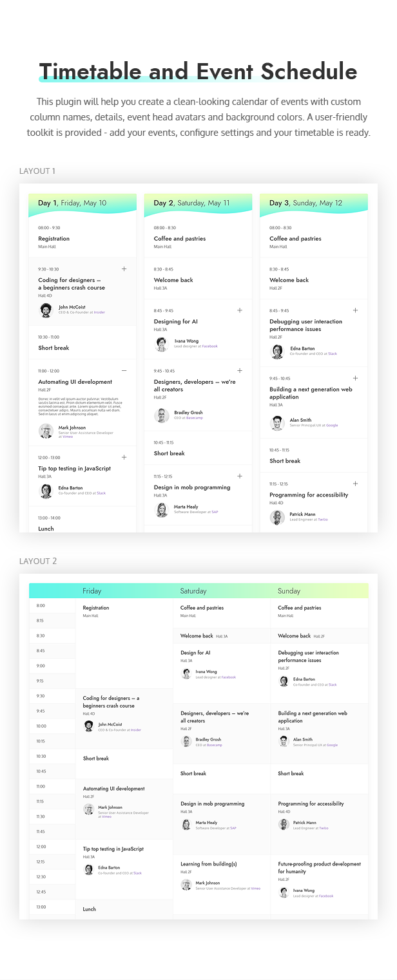Image resolution: width=397 pixels, height=980 pixels.
Task: Expand Programming for accessibility event
Action: 355,484
